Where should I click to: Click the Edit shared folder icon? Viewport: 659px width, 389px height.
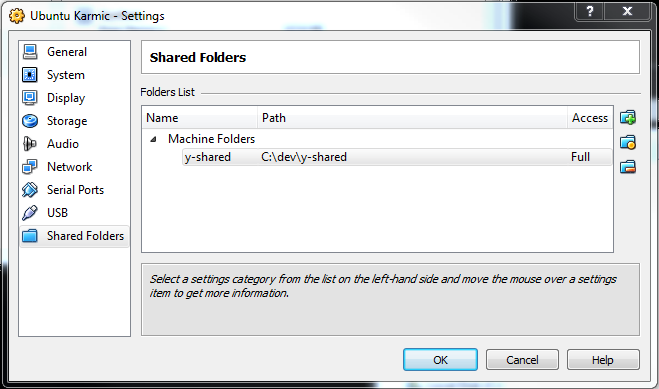628,142
